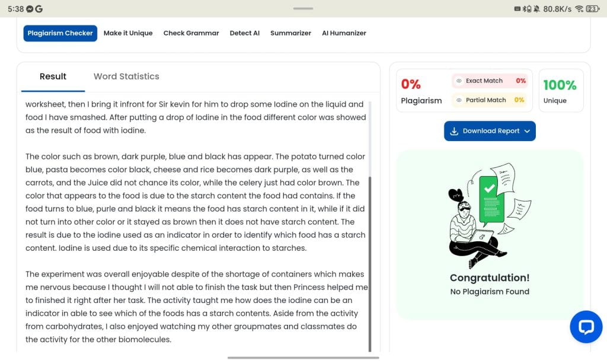
Task: Click the green checkmark document illustration
Action: point(490,199)
